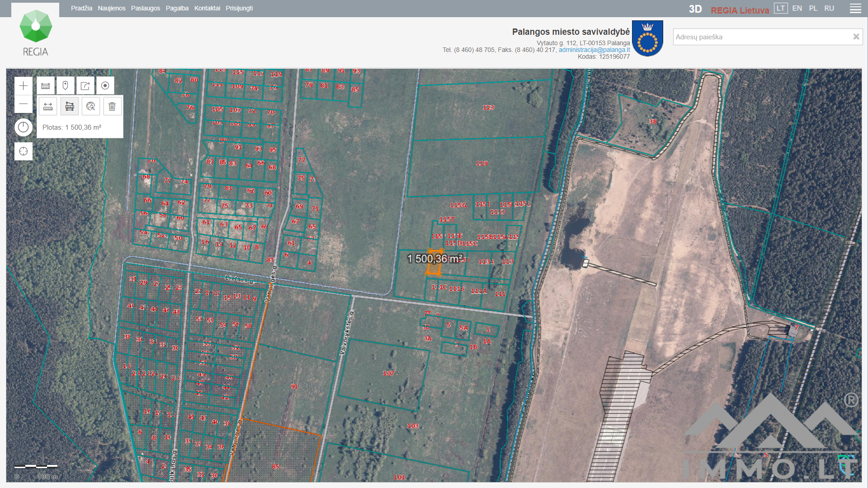Click parcel label 115T on map
The width and height of the screenshot is (868, 488).
(447, 219)
